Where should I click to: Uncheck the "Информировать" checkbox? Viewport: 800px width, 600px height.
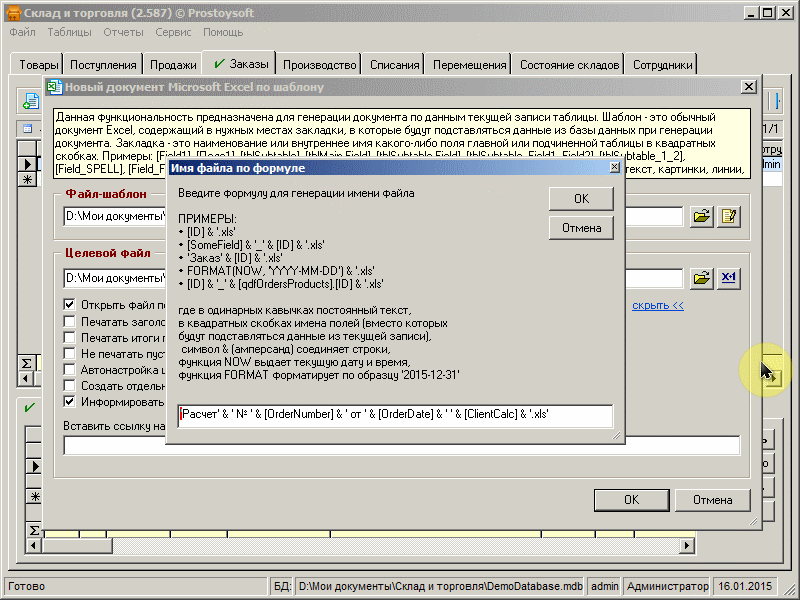[x=69, y=402]
